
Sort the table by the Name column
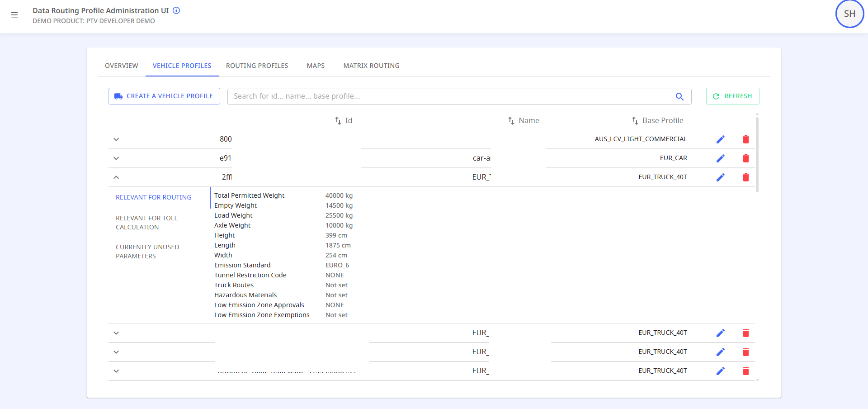[x=523, y=121]
